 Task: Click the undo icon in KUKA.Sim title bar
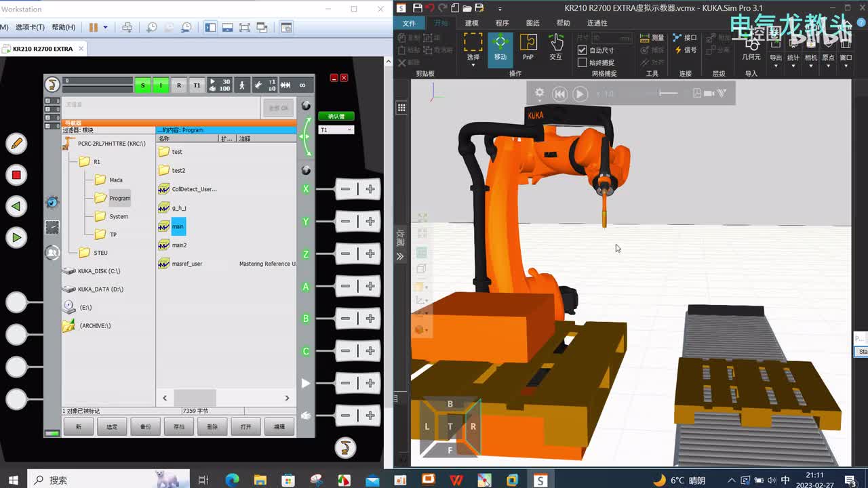pyautogui.click(x=430, y=8)
